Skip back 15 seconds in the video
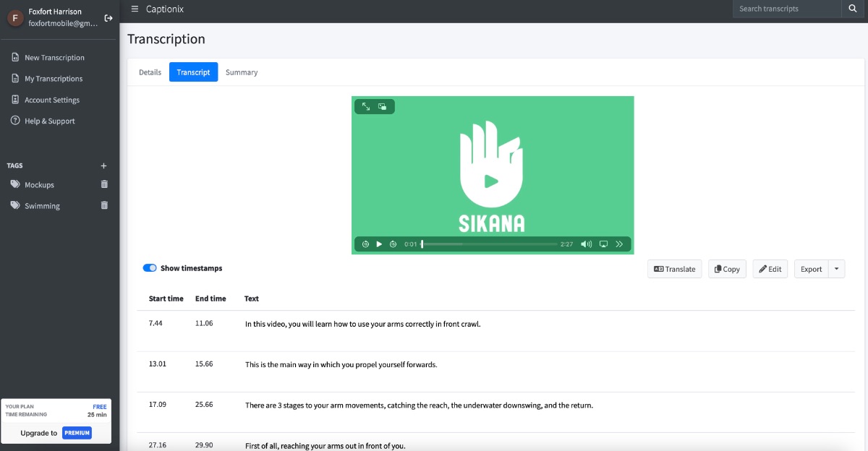Image resolution: width=868 pixels, height=451 pixels. click(x=365, y=244)
